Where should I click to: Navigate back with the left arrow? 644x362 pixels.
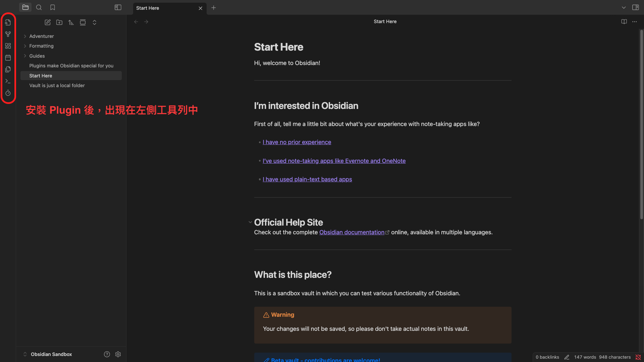pos(136,22)
